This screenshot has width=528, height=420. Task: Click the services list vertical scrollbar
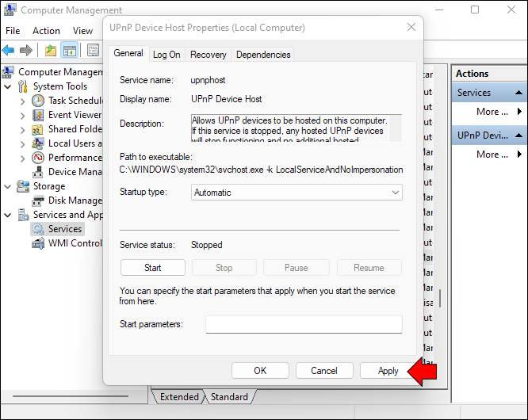click(440, 298)
